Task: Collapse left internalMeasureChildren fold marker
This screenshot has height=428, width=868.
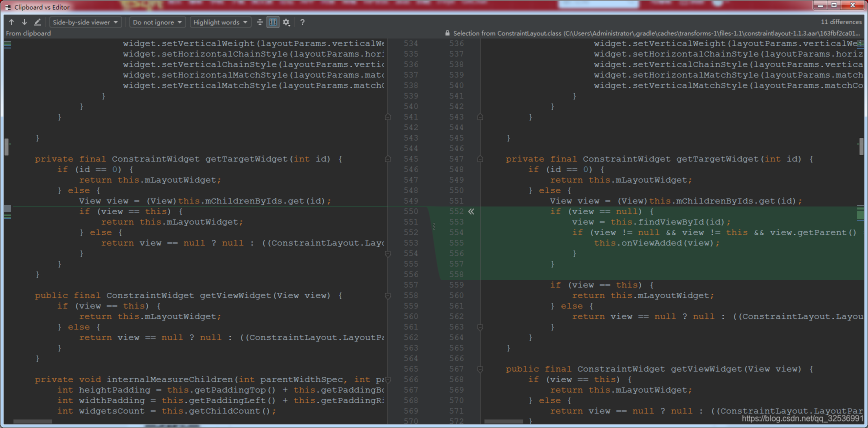Action: [x=387, y=379]
